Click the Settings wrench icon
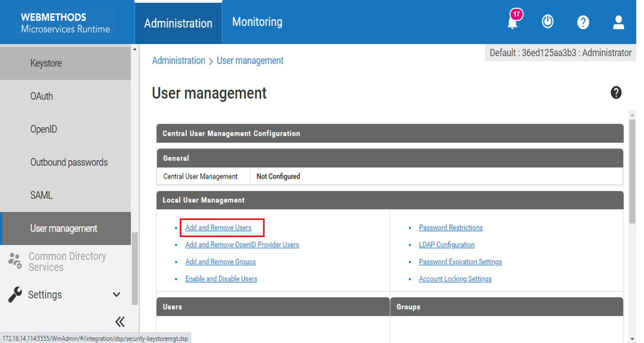 (x=15, y=294)
